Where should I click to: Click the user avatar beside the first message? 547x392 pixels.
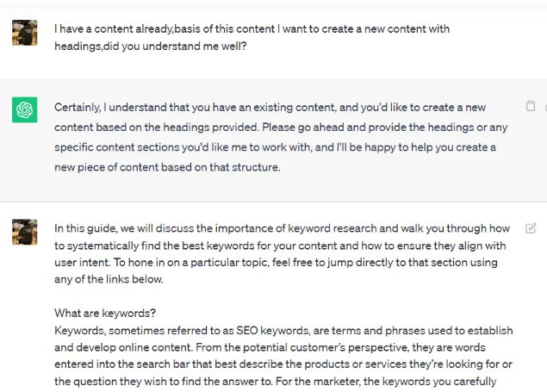(24, 33)
